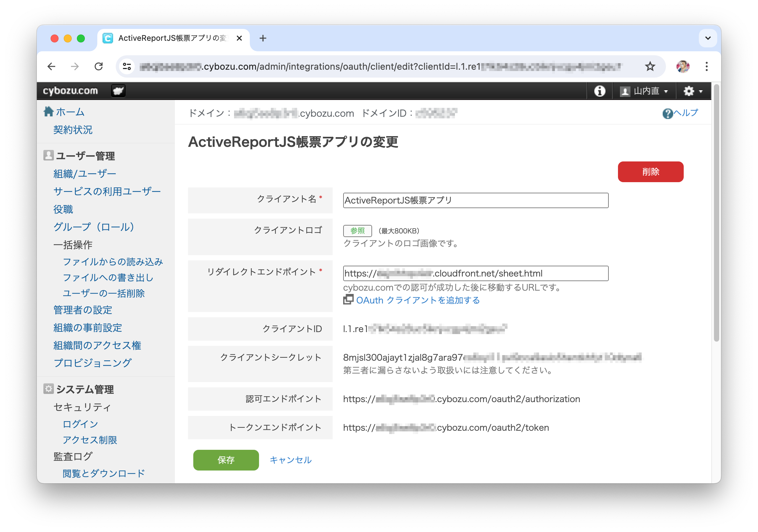
Task: Reload the page with refresh icon
Action: coord(98,66)
